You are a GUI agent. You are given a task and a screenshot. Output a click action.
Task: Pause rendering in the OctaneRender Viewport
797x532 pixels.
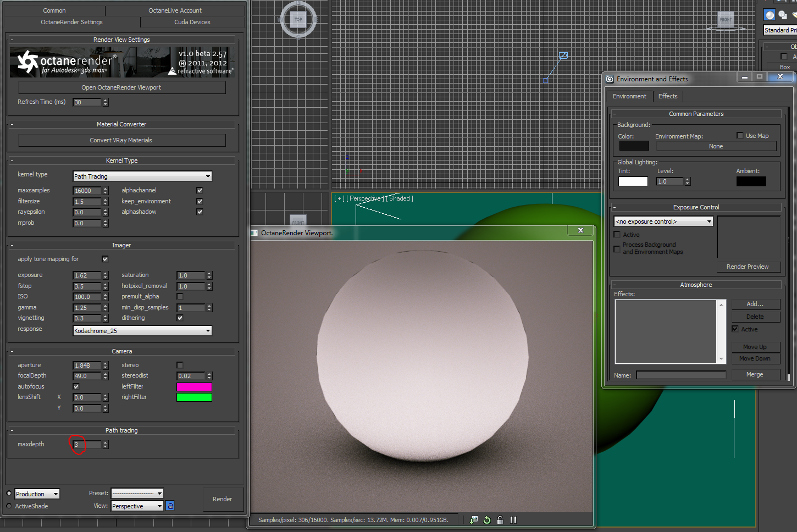(x=513, y=520)
